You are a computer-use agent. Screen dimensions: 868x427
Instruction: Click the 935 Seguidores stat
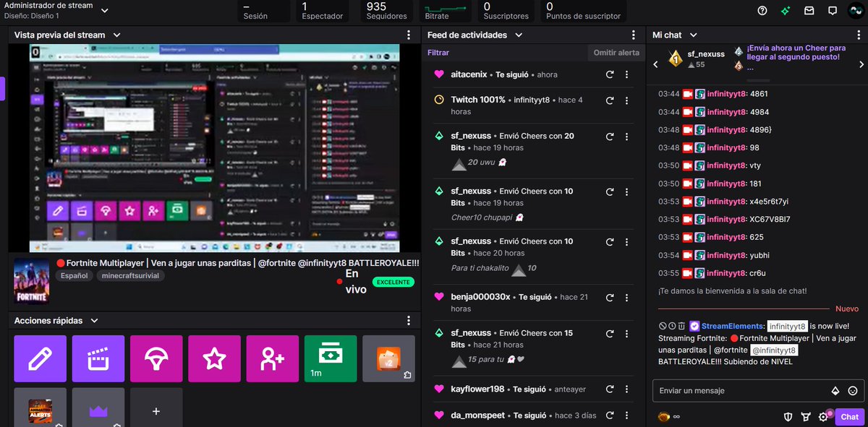coord(387,11)
